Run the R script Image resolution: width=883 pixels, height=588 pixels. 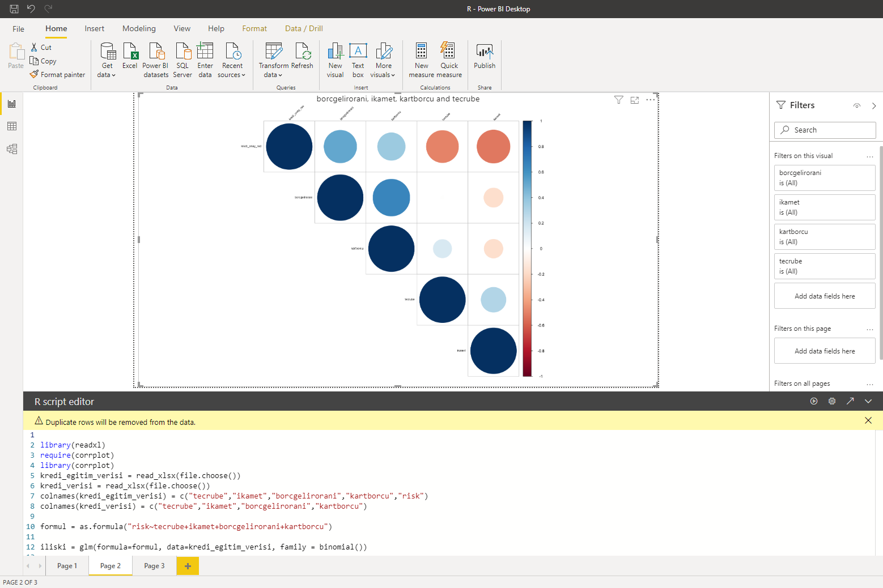814,401
